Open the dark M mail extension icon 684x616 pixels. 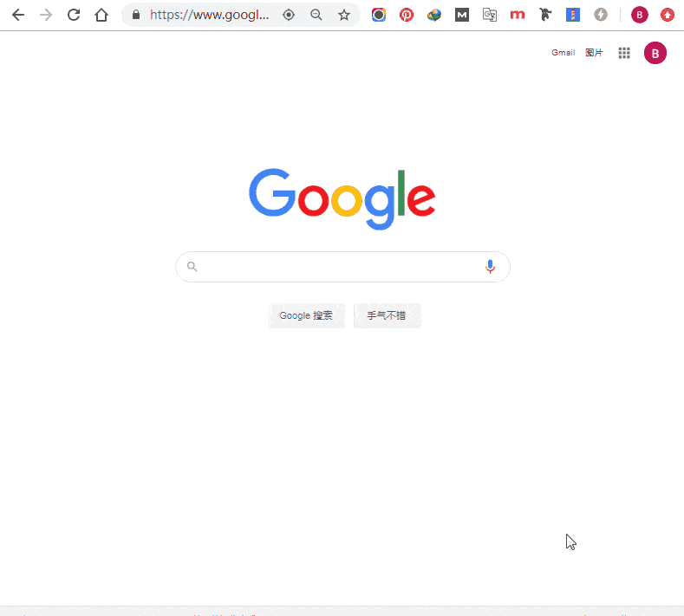tap(462, 15)
